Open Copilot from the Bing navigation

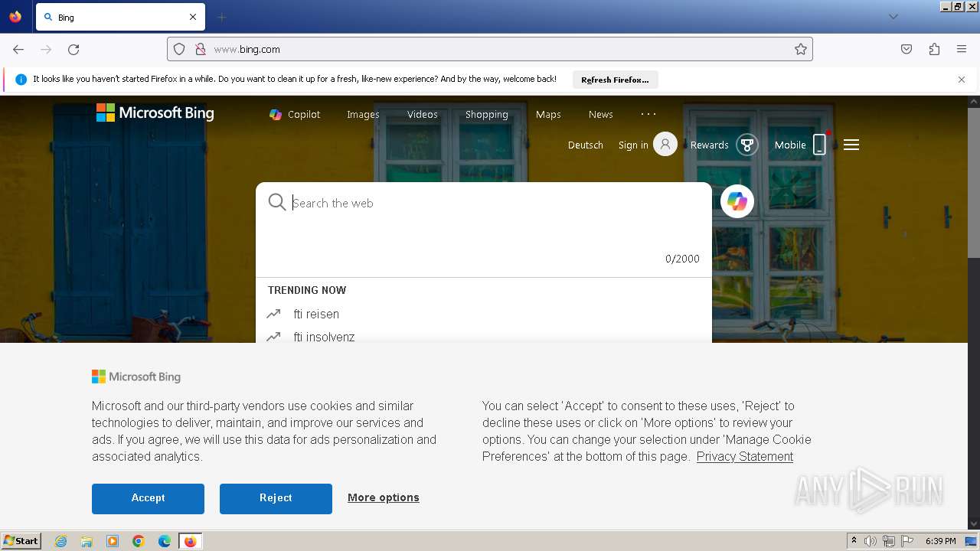[295, 114]
